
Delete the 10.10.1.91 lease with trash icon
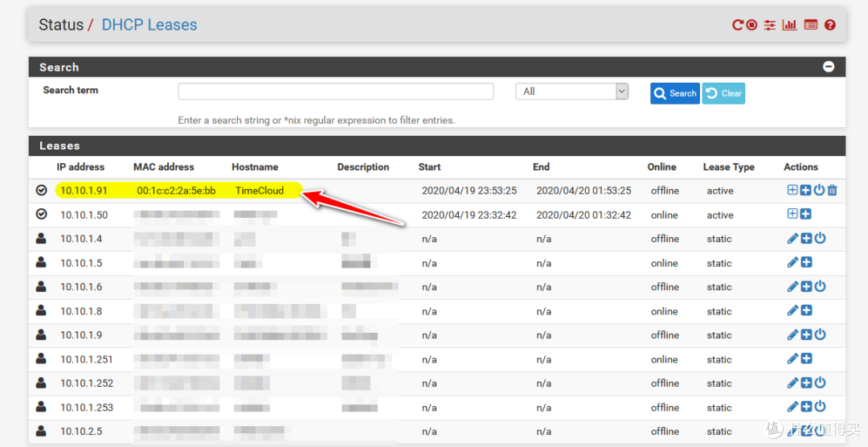coord(833,191)
